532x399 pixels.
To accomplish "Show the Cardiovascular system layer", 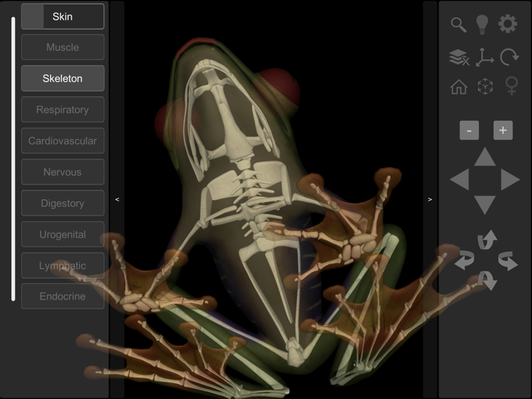I will point(63,141).
